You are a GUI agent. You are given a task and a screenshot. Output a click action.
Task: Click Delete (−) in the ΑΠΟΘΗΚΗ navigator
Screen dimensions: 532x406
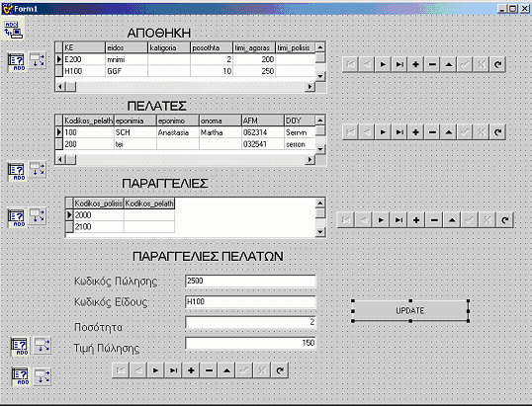(x=432, y=64)
